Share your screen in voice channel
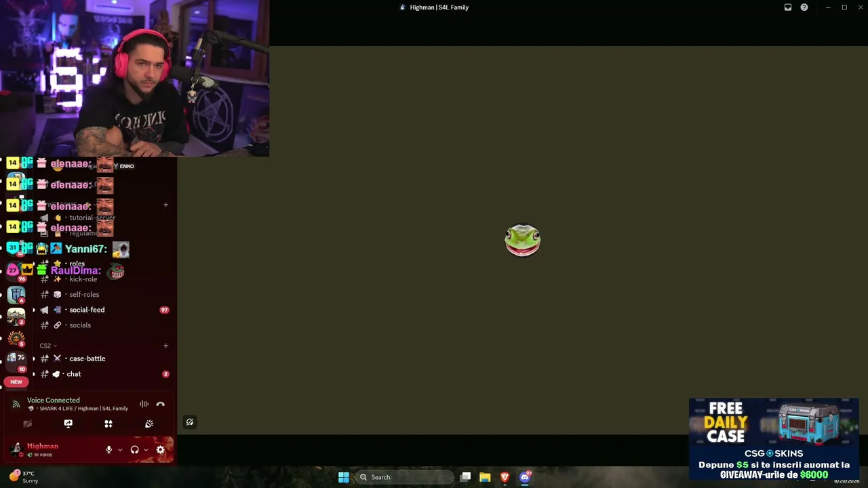The height and width of the screenshot is (488, 868). pos(68,424)
